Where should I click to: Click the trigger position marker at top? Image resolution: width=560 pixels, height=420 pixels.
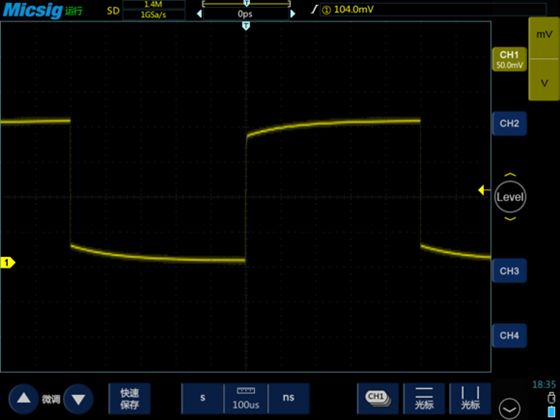click(246, 25)
